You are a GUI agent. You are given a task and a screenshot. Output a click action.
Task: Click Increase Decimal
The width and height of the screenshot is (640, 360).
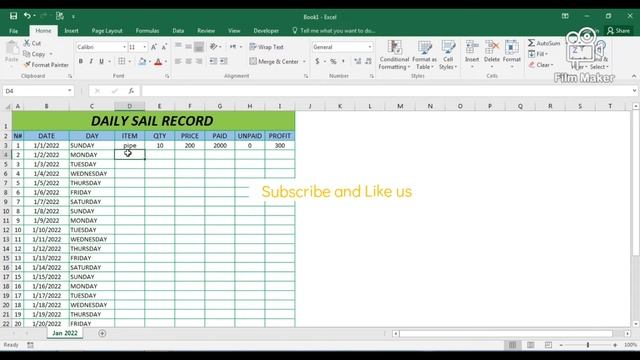click(x=358, y=62)
